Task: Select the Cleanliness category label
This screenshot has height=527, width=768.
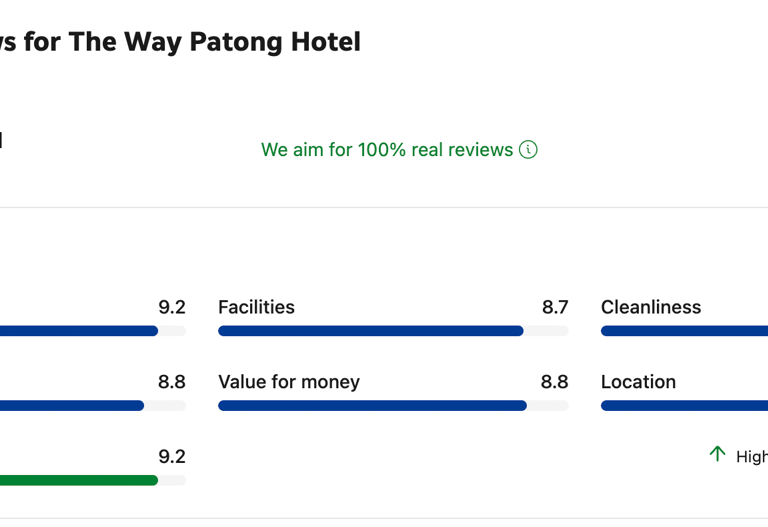Action: [651, 307]
